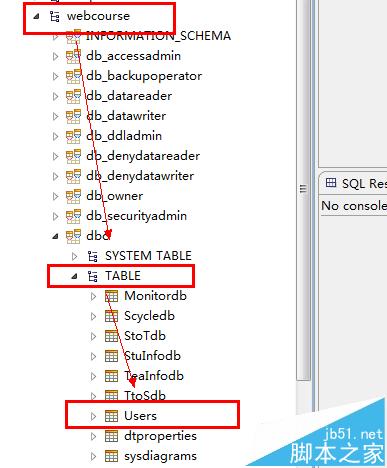Click the webcourse database icon

click(55, 16)
